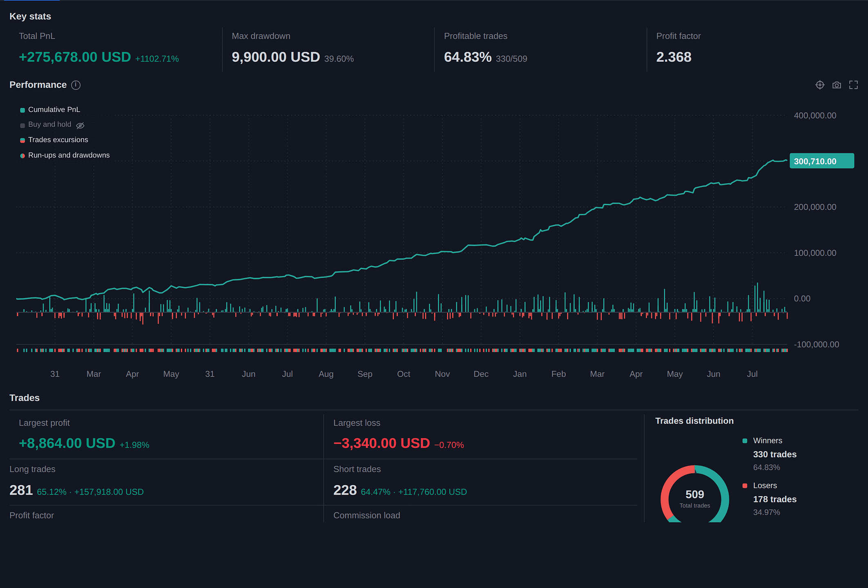Click the 64.83% profitable trades value
The height and width of the screenshot is (588, 868).
click(468, 57)
